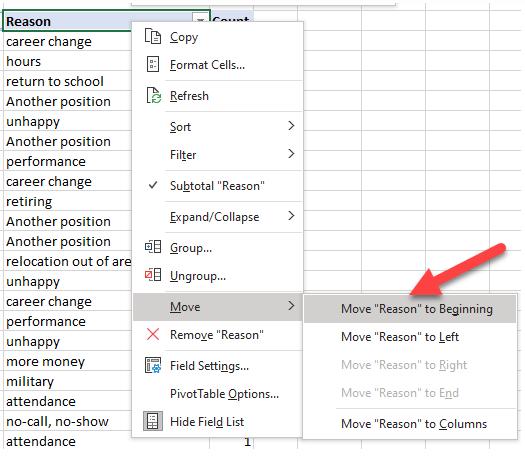Choose Group... from the menu
This screenshot has width=525, height=457.
(x=218, y=248)
